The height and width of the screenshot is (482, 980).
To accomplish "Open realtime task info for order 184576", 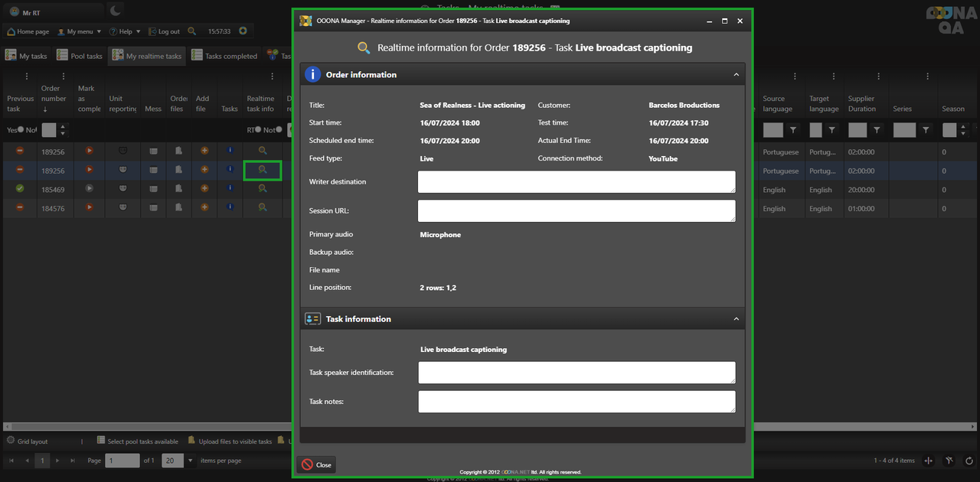I will click(x=262, y=207).
